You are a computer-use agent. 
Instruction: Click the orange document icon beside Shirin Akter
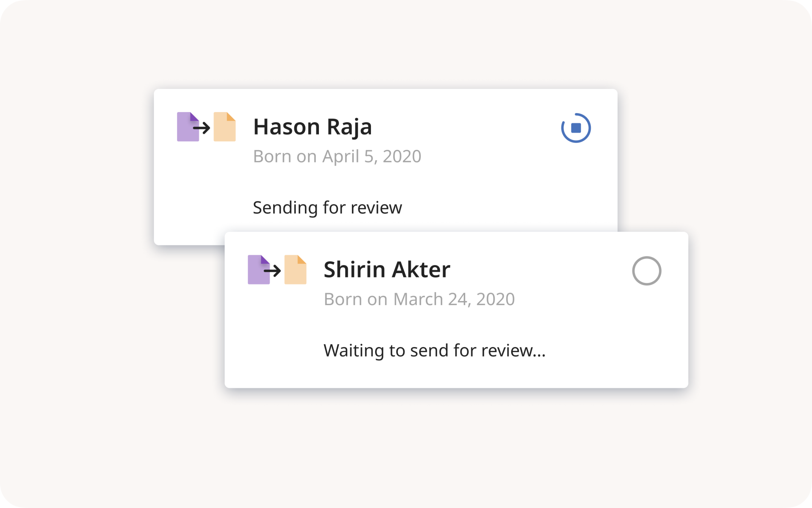pos(295,270)
